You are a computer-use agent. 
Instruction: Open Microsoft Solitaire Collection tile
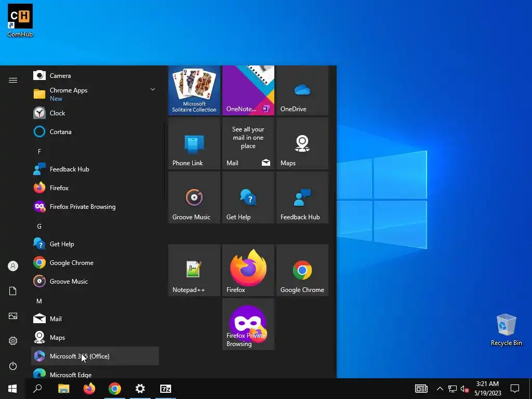coord(194,90)
